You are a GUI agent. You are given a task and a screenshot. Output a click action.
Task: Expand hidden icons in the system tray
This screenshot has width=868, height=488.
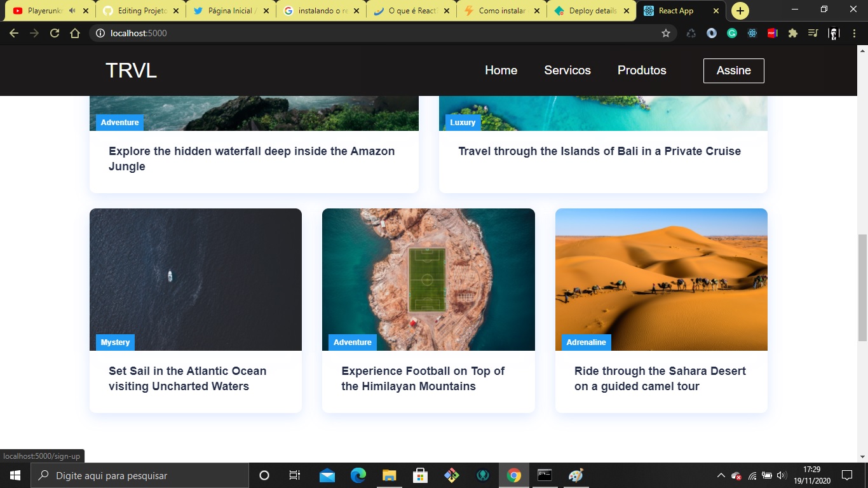720,475
